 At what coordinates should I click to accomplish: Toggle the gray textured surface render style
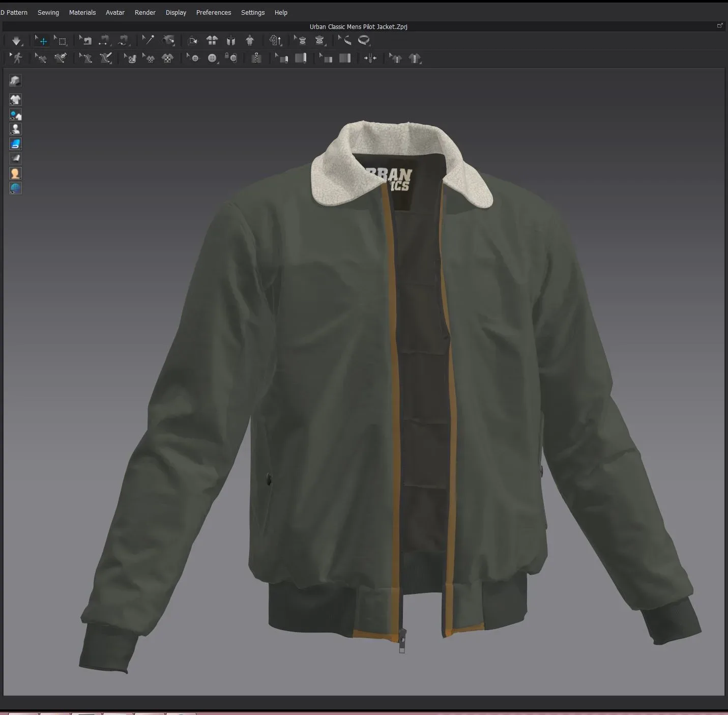(x=15, y=159)
